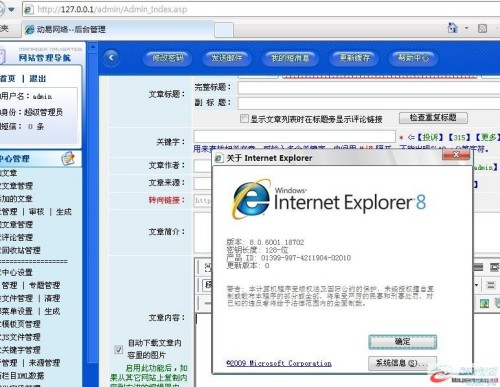Open 评论管理 in the sidebar
Viewport: 500px width, 387px height.
point(17,237)
